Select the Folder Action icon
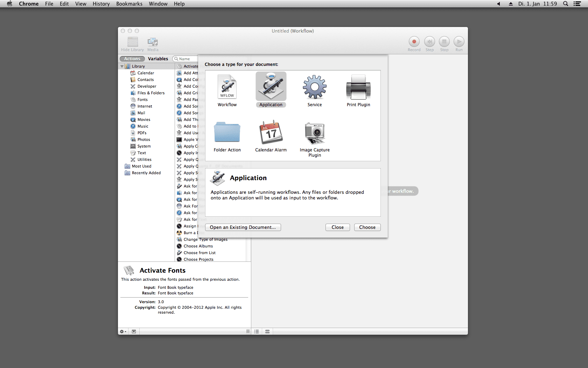 coord(227,132)
